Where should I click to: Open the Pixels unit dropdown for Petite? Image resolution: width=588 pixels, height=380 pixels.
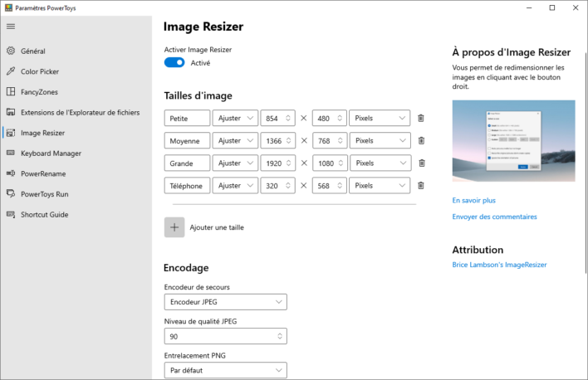coord(380,118)
